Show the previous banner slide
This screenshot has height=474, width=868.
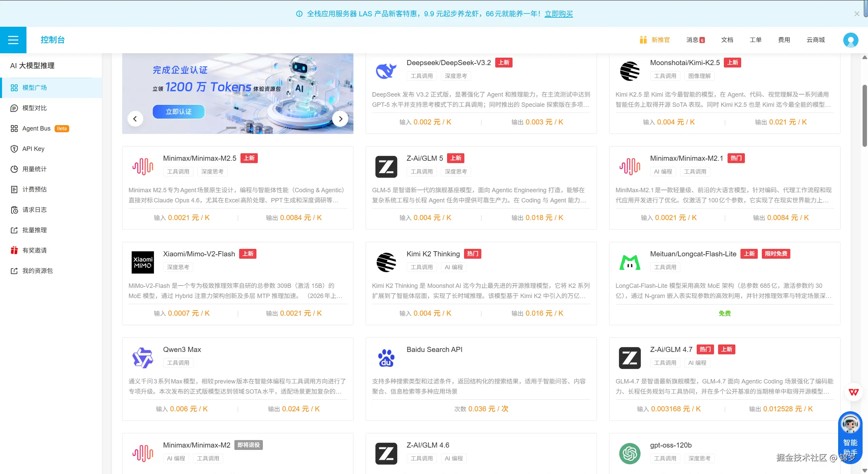(135, 119)
